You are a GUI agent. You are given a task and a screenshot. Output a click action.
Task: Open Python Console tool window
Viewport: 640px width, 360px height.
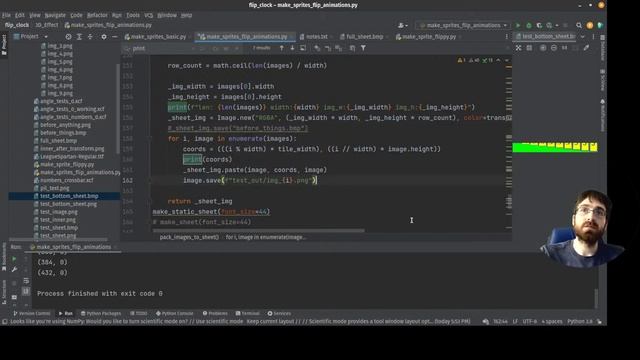pos(175,313)
